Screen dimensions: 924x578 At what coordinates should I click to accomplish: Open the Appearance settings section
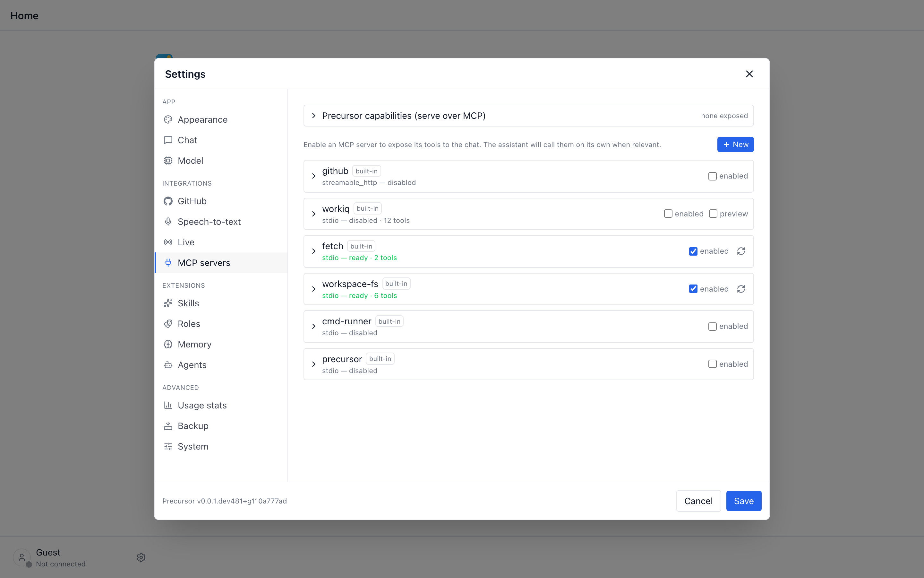pos(221,120)
